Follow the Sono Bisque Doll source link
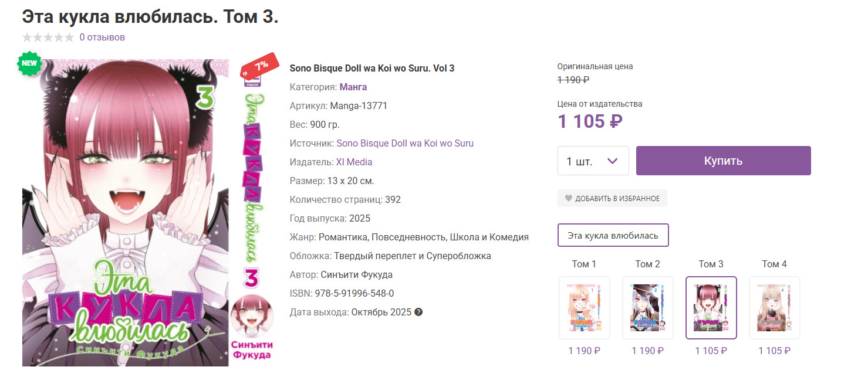The image size is (868, 367). tap(405, 143)
